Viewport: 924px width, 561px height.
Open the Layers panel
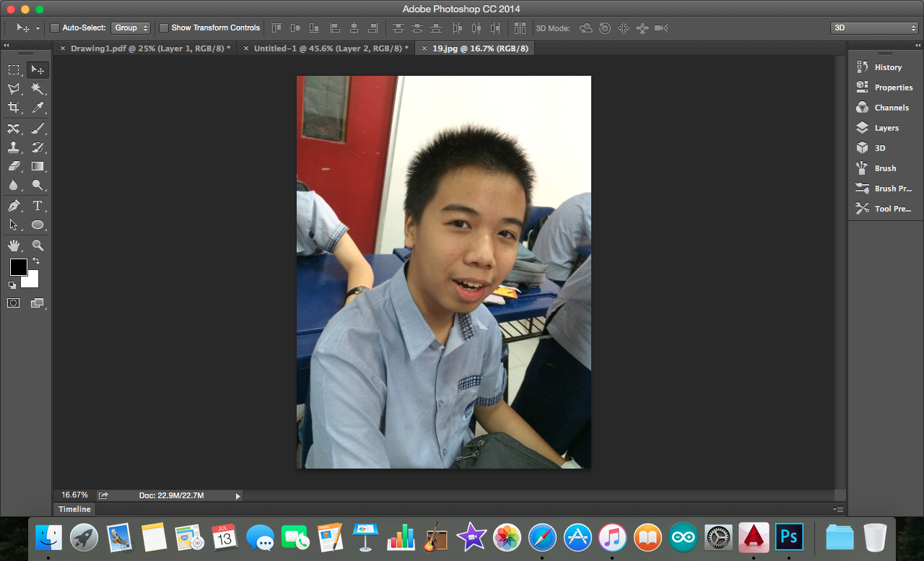pyautogui.click(x=885, y=128)
